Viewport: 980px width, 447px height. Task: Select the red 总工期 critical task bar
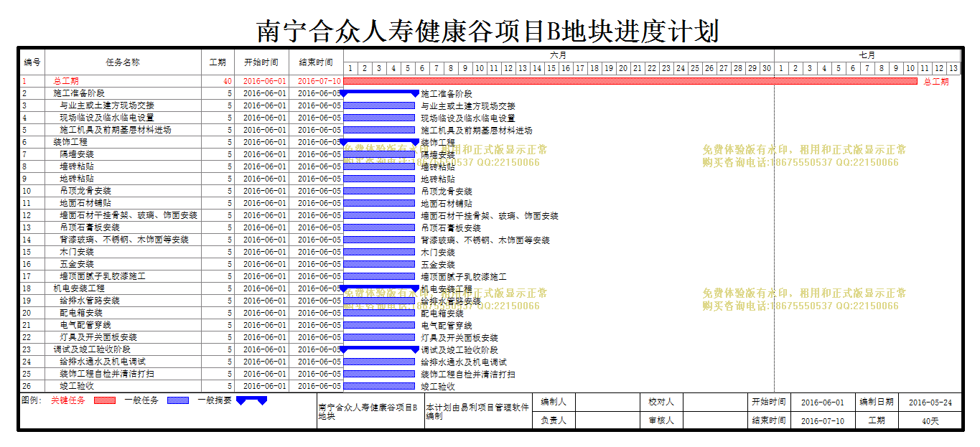[x=630, y=81]
